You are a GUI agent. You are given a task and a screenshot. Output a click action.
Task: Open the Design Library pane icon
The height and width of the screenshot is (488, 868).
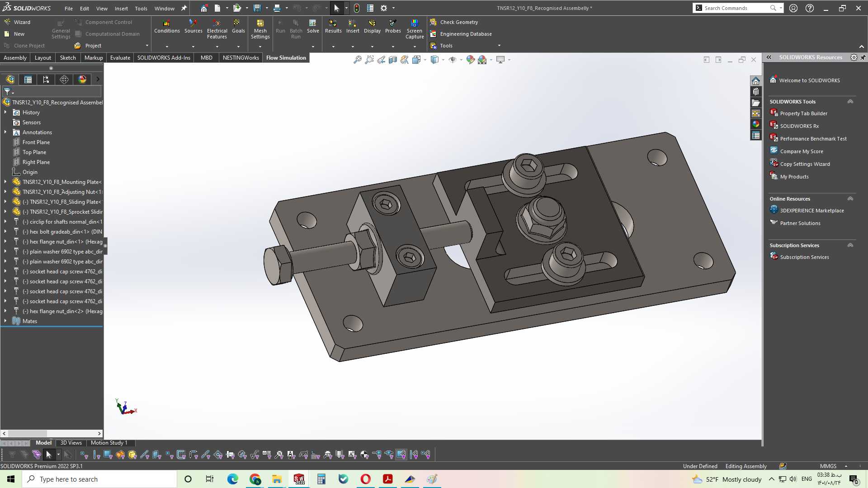(x=755, y=92)
